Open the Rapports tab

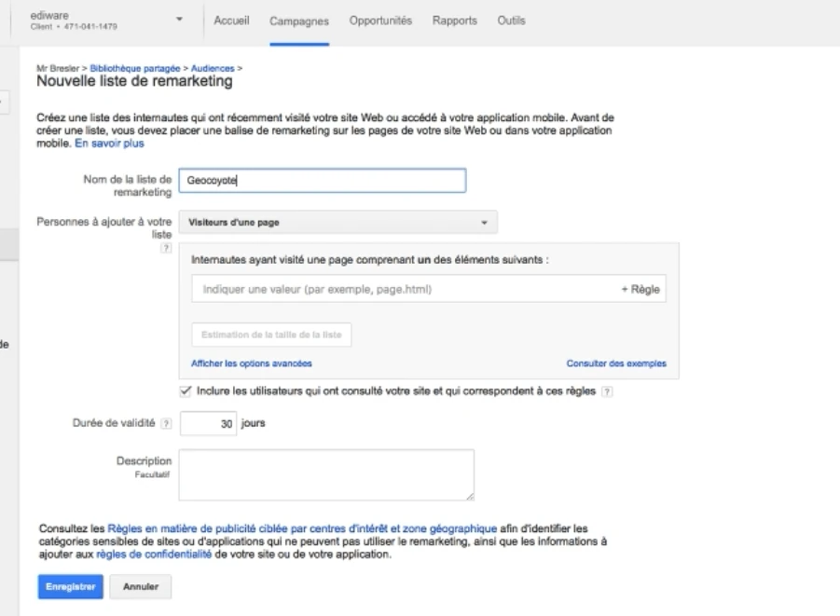tap(455, 21)
